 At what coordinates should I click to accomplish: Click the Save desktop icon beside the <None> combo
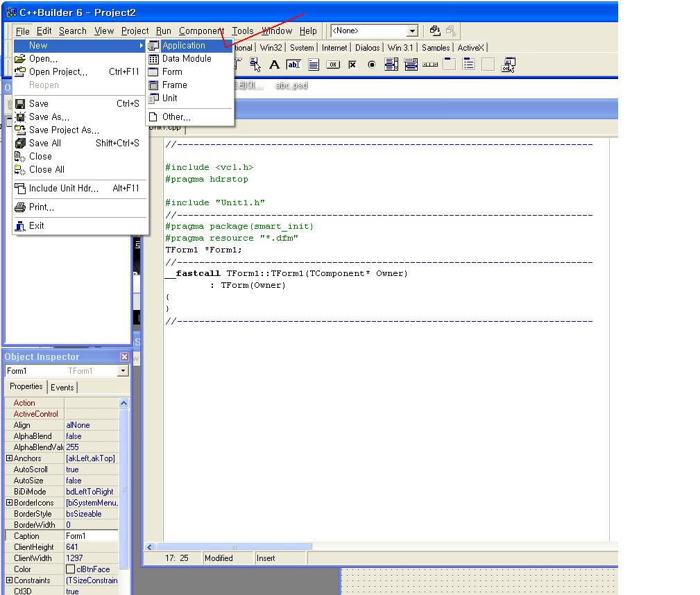[x=435, y=31]
